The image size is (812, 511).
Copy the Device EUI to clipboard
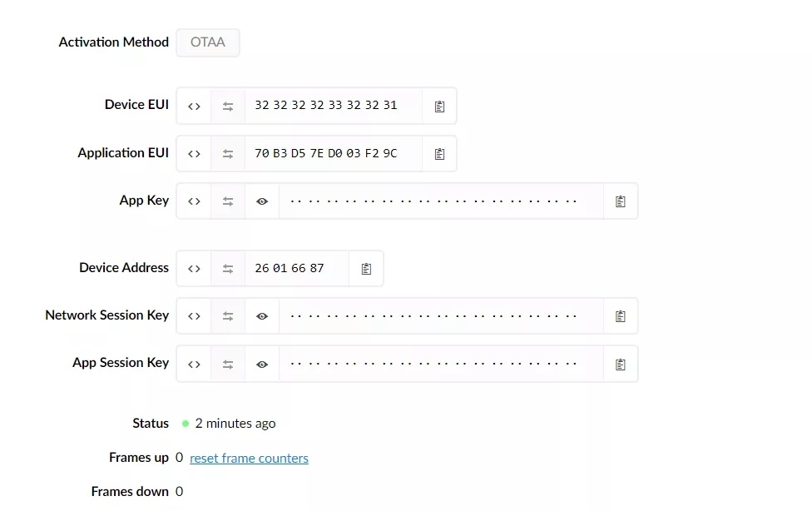(x=439, y=106)
